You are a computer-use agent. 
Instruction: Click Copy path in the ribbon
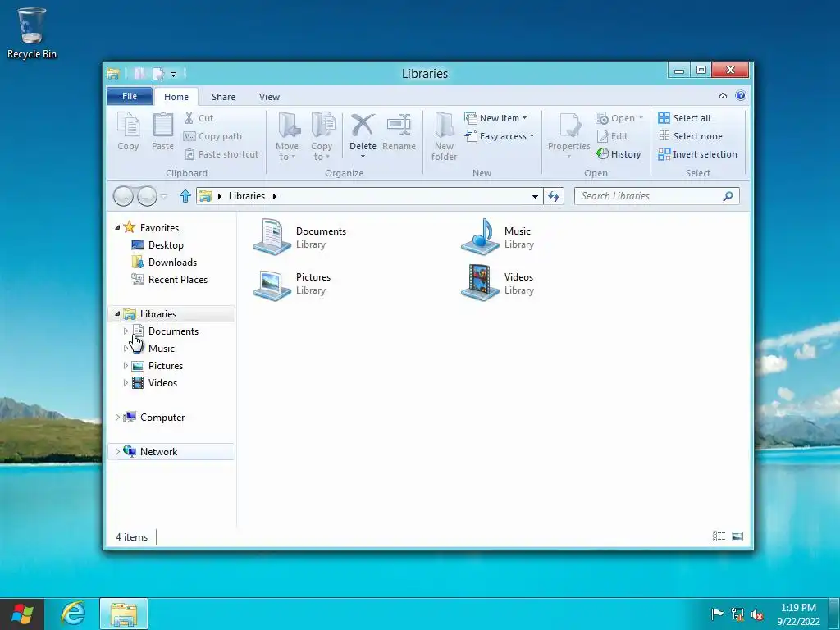point(212,136)
